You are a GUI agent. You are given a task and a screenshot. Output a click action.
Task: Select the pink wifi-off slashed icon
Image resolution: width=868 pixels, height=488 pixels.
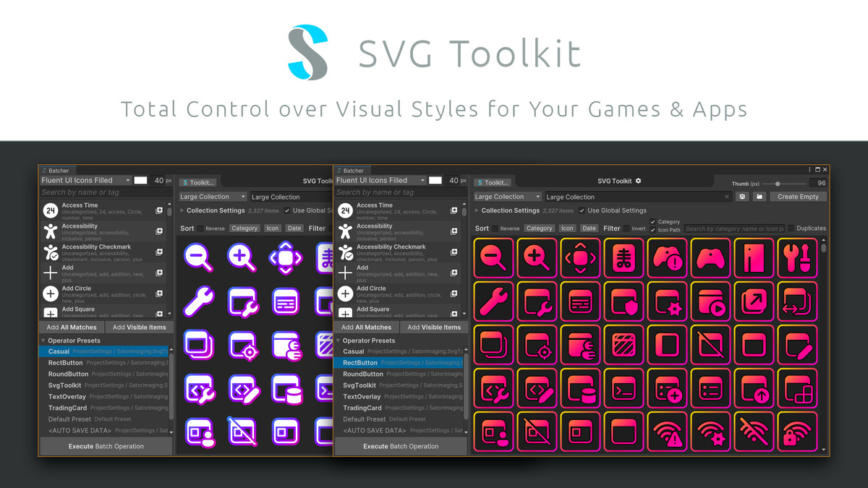pos(754,432)
